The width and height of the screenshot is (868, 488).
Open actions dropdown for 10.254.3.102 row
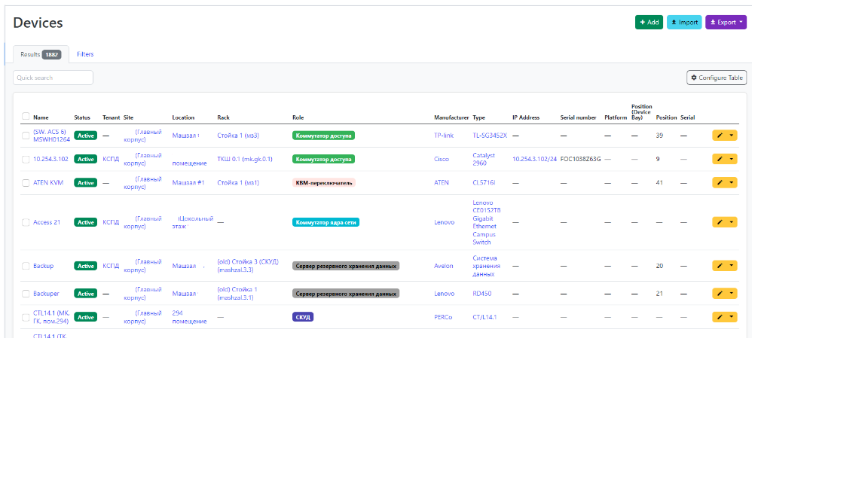(x=732, y=160)
